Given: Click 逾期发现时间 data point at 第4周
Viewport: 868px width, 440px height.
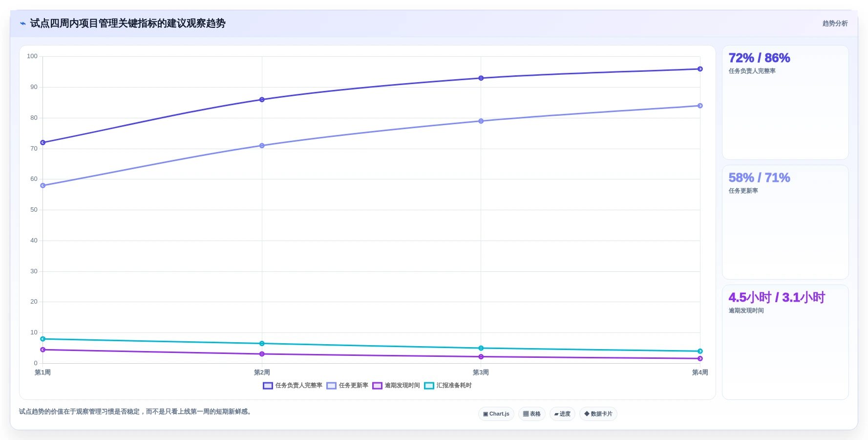Looking at the screenshot, I should [x=700, y=358].
